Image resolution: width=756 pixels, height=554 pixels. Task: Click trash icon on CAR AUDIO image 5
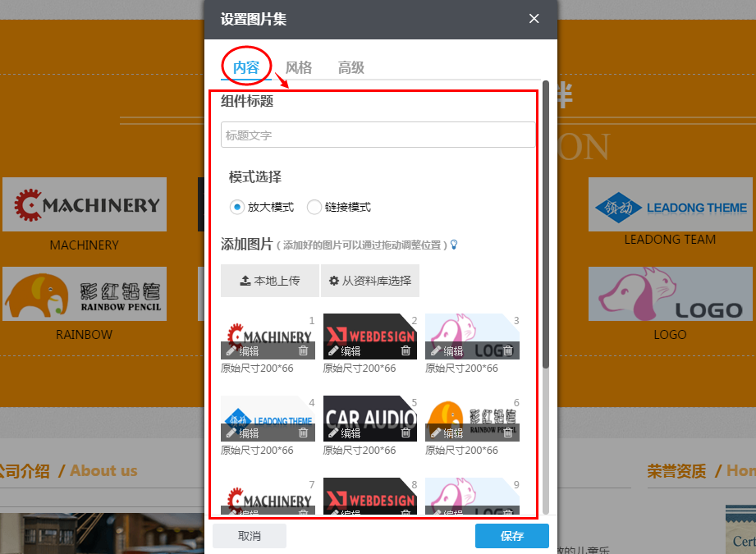click(404, 433)
